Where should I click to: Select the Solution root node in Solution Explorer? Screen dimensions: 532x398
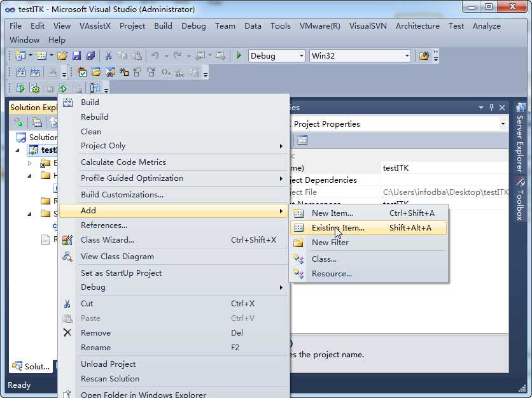37,137
